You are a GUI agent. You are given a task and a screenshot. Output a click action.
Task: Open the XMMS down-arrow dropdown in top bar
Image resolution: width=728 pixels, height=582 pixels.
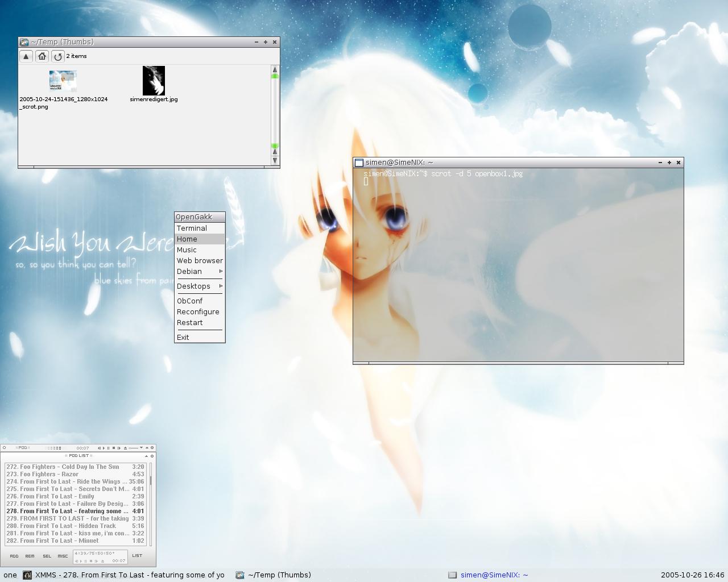click(x=141, y=448)
